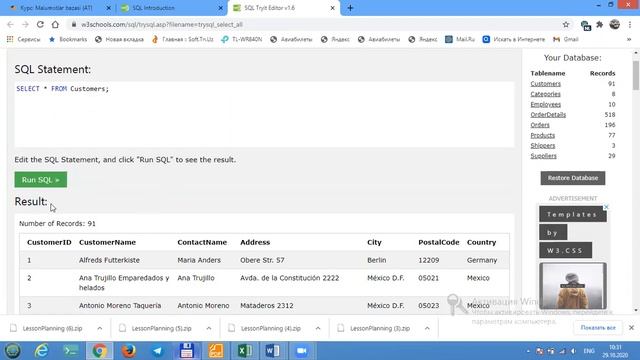Open the Customers table link

tap(546, 84)
